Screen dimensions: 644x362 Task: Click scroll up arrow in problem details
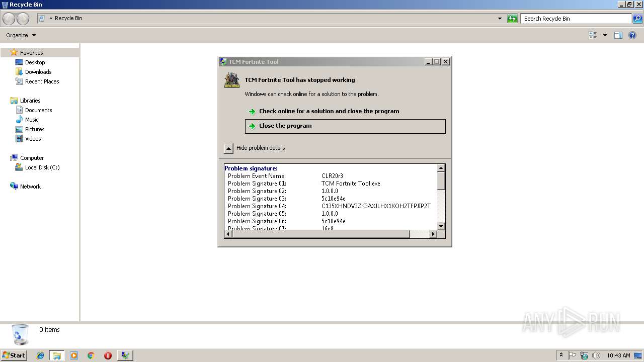point(441,168)
